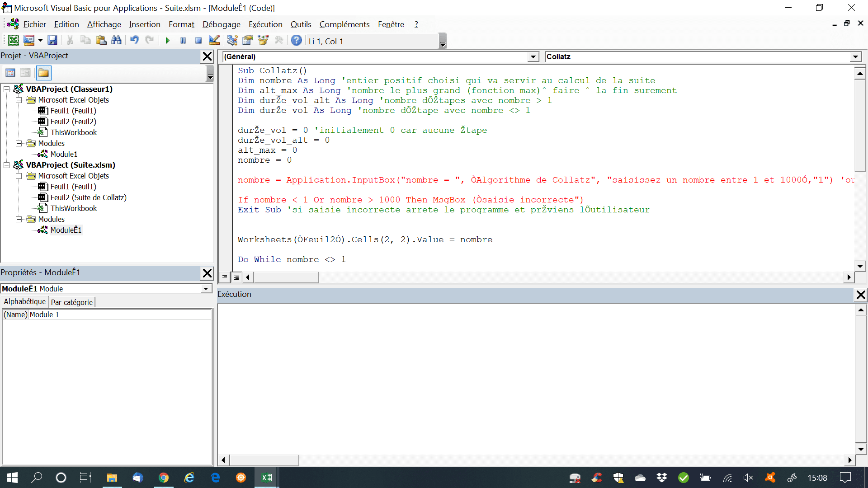Click the Pause execution toolbar icon
Screen dimensions: 868x488
[x=183, y=41]
